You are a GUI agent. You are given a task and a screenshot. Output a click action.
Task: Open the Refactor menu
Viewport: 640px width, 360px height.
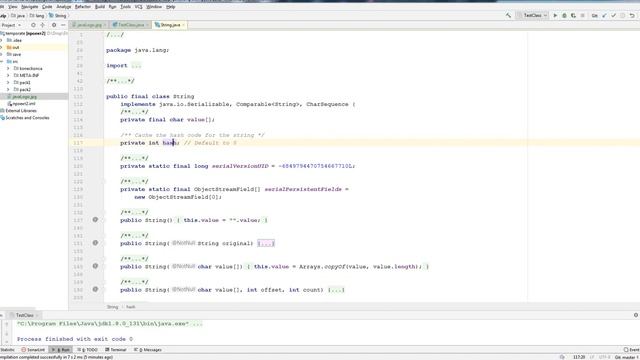tap(83, 7)
